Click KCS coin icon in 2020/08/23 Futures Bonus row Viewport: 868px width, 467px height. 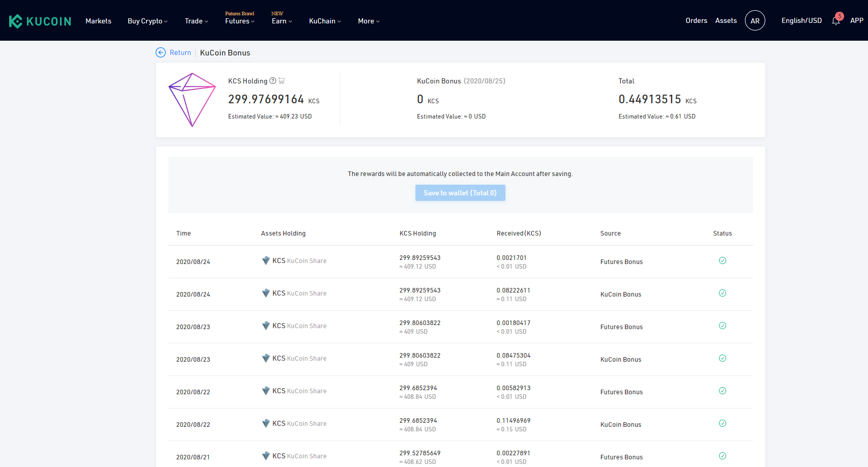point(265,326)
